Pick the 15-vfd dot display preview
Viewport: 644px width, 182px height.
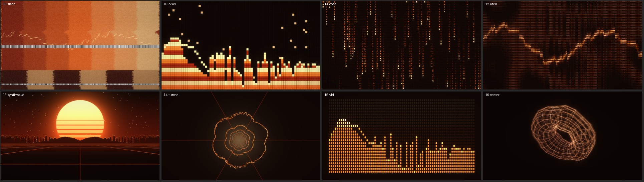[402, 136]
